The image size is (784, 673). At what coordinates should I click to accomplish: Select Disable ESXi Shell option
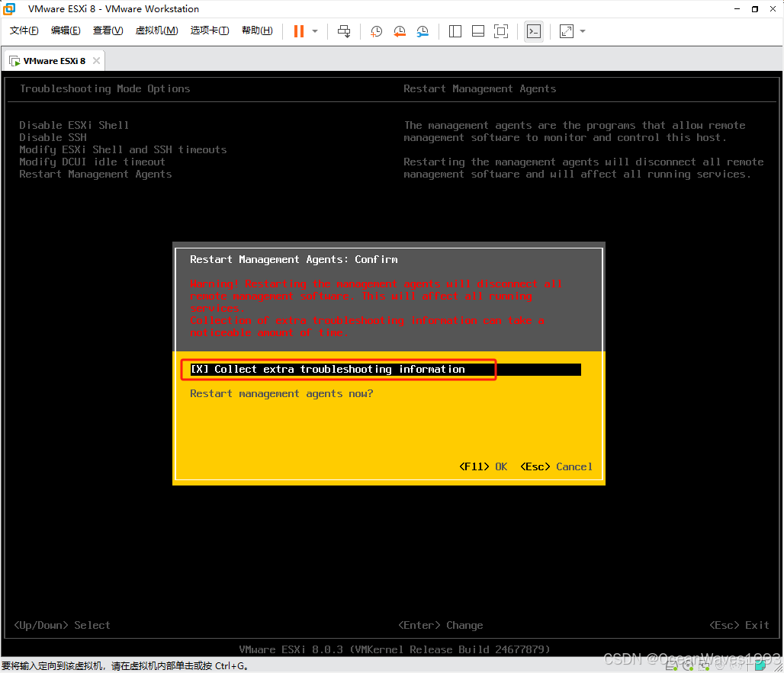click(74, 125)
